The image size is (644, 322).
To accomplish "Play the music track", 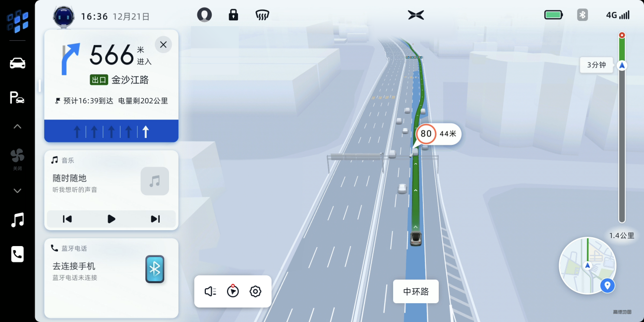I will (x=111, y=219).
